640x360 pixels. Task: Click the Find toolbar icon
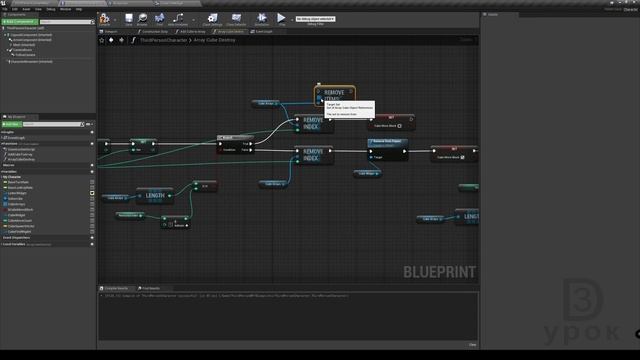click(x=160, y=19)
